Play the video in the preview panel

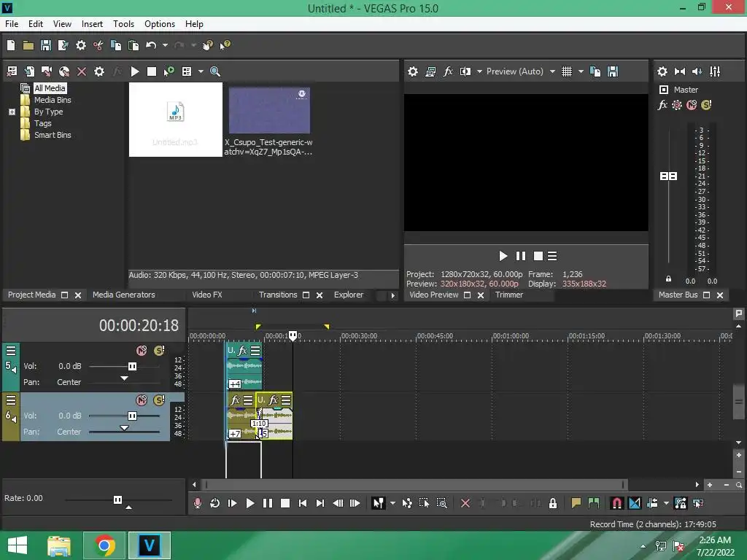(x=503, y=256)
